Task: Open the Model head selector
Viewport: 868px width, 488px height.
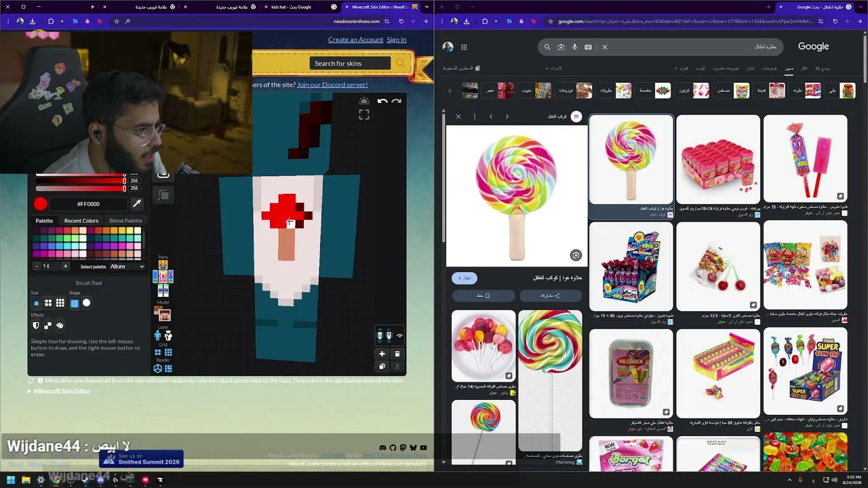Action: (163, 314)
